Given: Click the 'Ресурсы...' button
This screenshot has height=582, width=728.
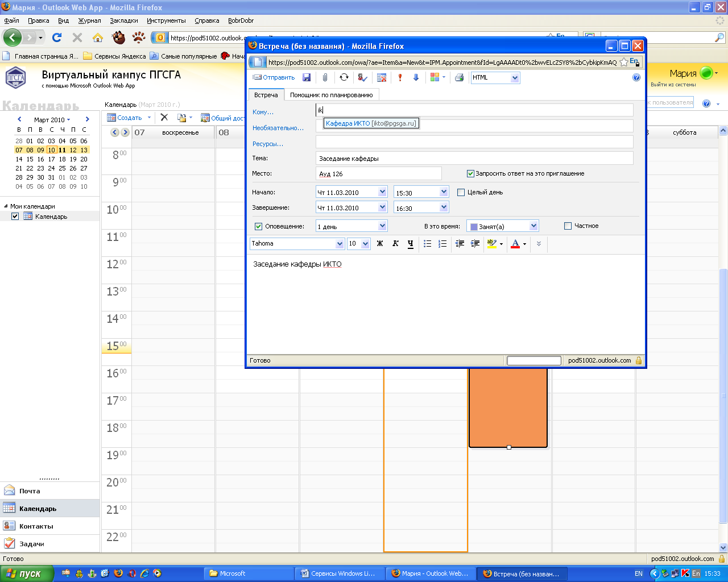Looking at the screenshot, I should 268,144.
